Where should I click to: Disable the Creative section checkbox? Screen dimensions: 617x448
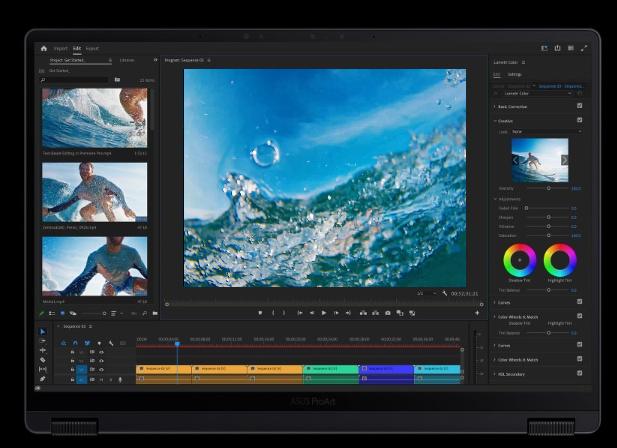coord(579,120)
